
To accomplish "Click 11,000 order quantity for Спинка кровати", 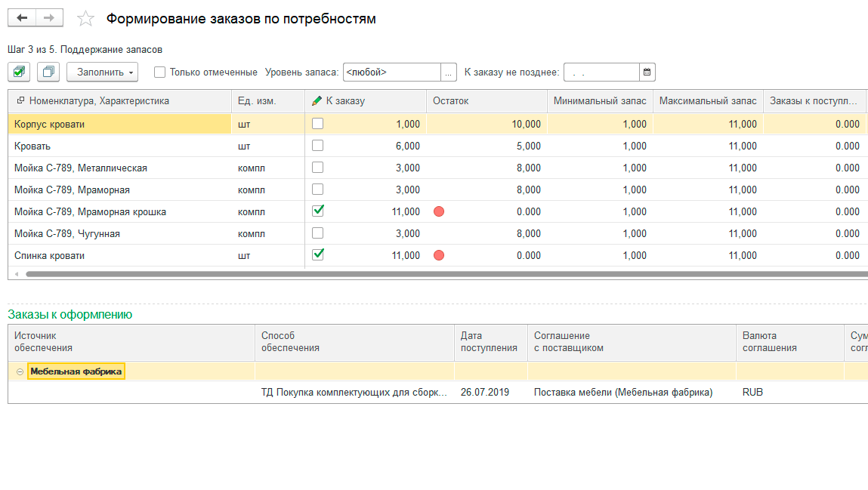I will pyautogui.click(x=406, y=255).
